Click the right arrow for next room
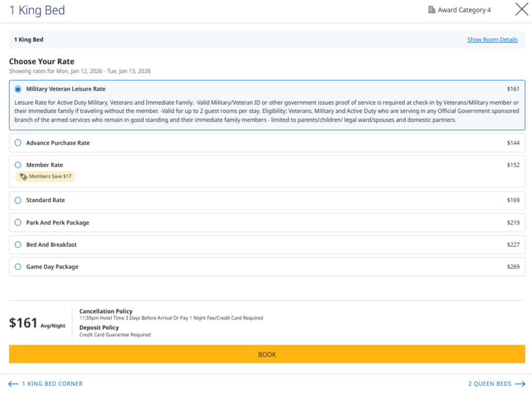This screenshot has width=532, height=395. pos(520,384)
